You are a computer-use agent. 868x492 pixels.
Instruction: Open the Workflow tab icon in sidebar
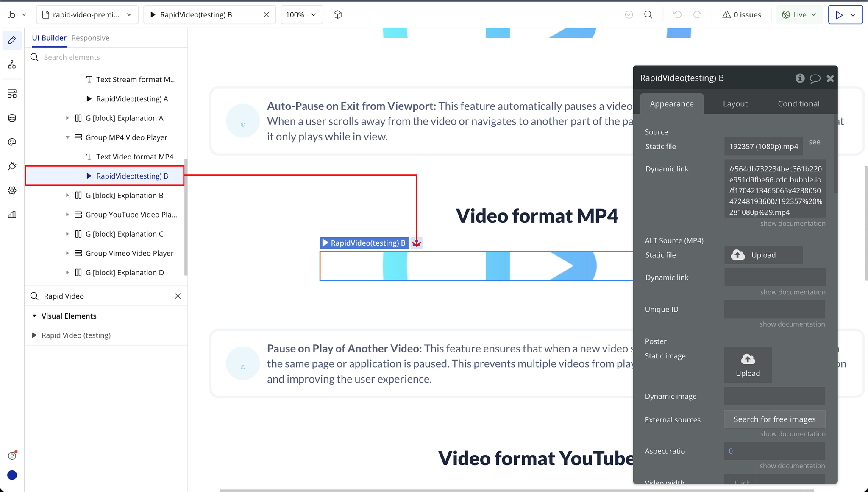click(x=12, y=64)
